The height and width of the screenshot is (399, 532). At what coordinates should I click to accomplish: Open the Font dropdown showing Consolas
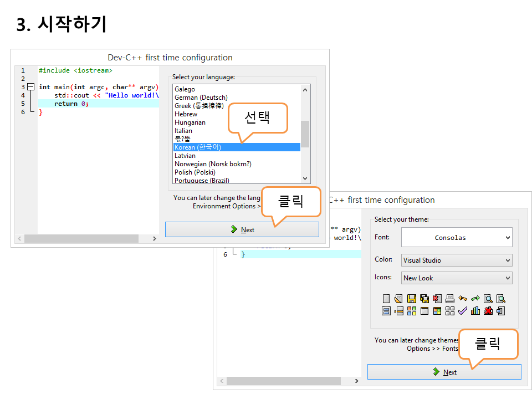coord(457,238)
